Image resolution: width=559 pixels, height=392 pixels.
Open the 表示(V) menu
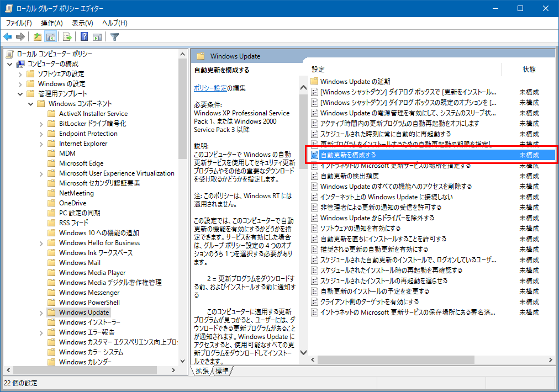82,23
